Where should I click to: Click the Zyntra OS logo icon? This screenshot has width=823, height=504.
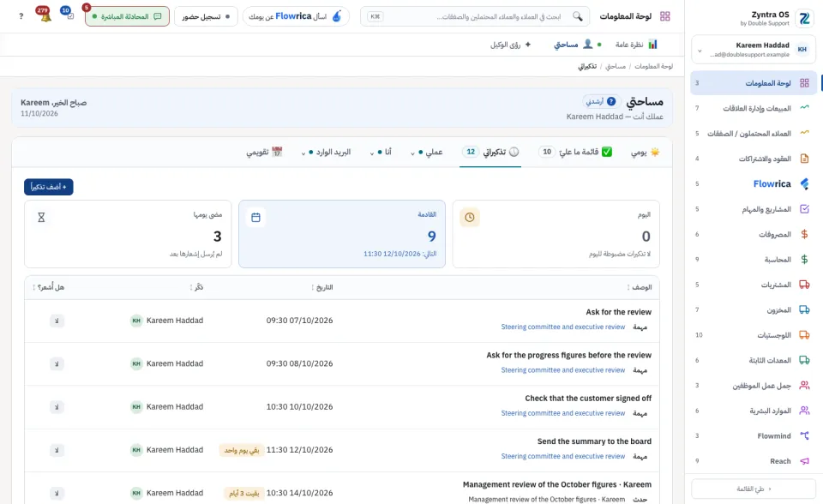[803, 18]
